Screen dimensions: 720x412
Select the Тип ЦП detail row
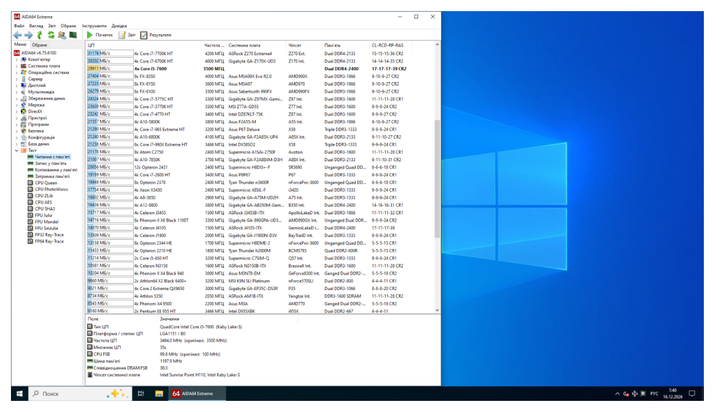164,327
